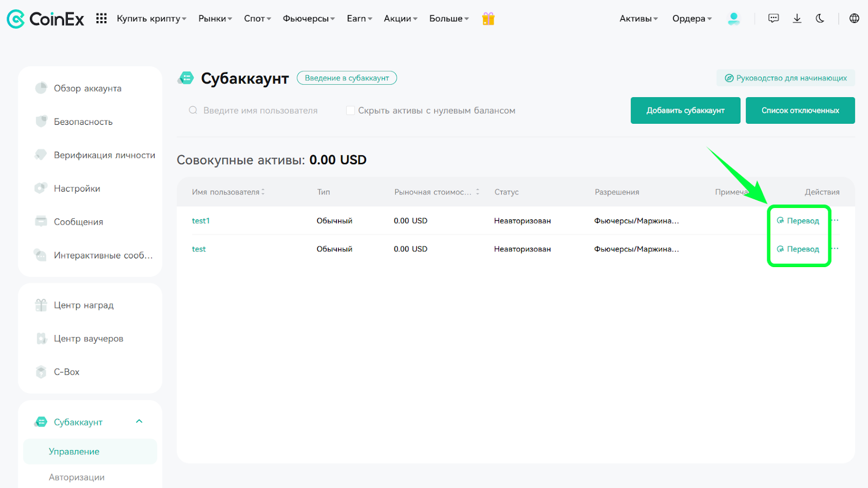This screenshot has height=488, width=868.
Task: Switch to dark mode with moon icon
Action: tap(820, 18)
